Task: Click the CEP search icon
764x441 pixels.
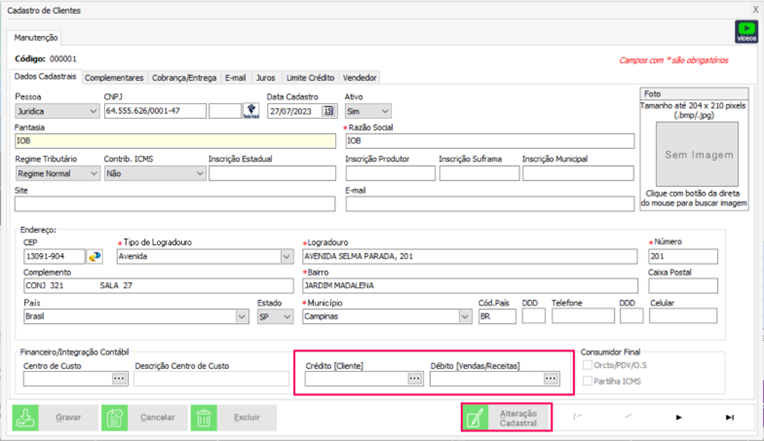Action: [x=96, y=256]
